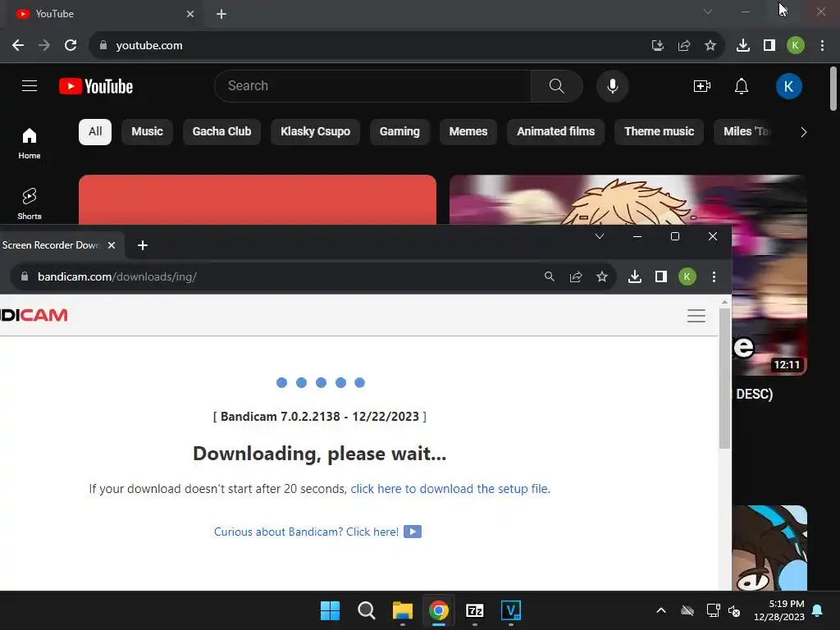Click the Bandicam page vertical scrollbar

coord(725,378)
